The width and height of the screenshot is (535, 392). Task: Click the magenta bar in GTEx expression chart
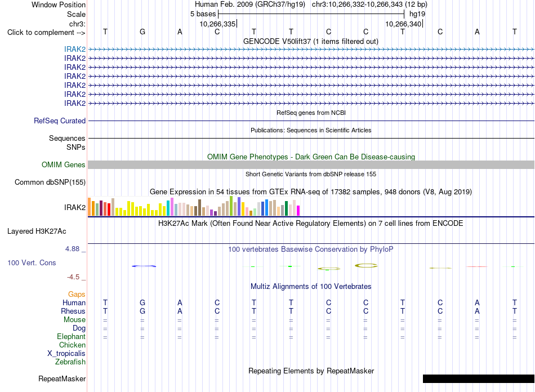click(298, 211)
